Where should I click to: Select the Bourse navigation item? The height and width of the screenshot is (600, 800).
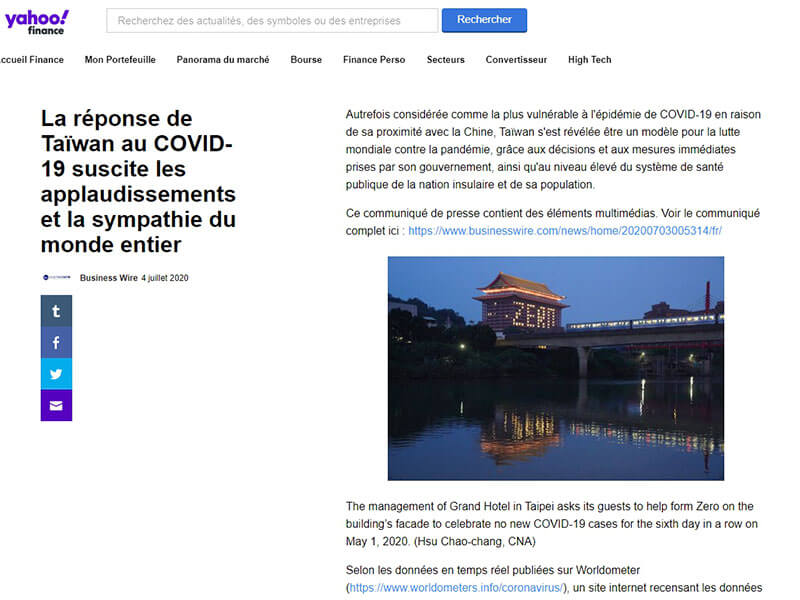tap(306, 60)
